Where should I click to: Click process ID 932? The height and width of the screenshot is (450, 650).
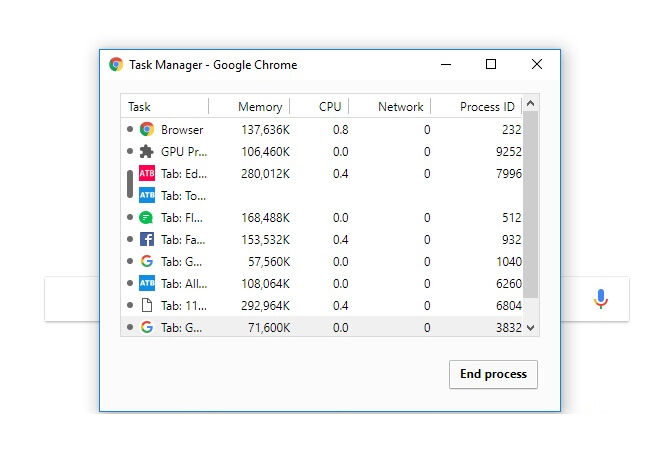point(512,240)
